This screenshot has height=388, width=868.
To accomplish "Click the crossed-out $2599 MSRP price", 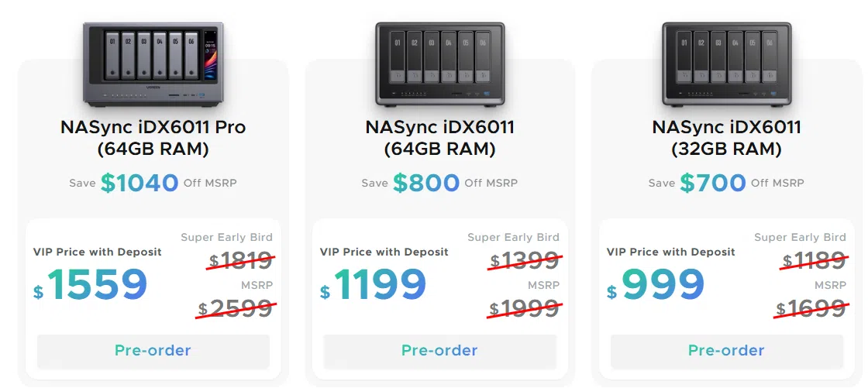I will point(236,308).
